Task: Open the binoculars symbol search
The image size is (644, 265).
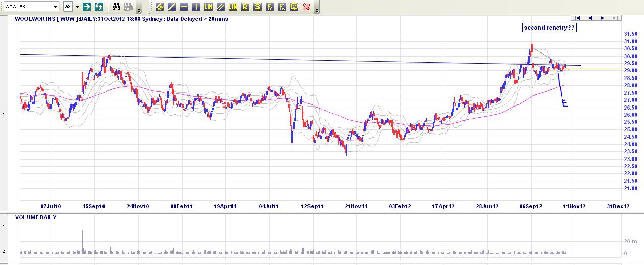Action: pyautogui.click(x=116, y=7)
